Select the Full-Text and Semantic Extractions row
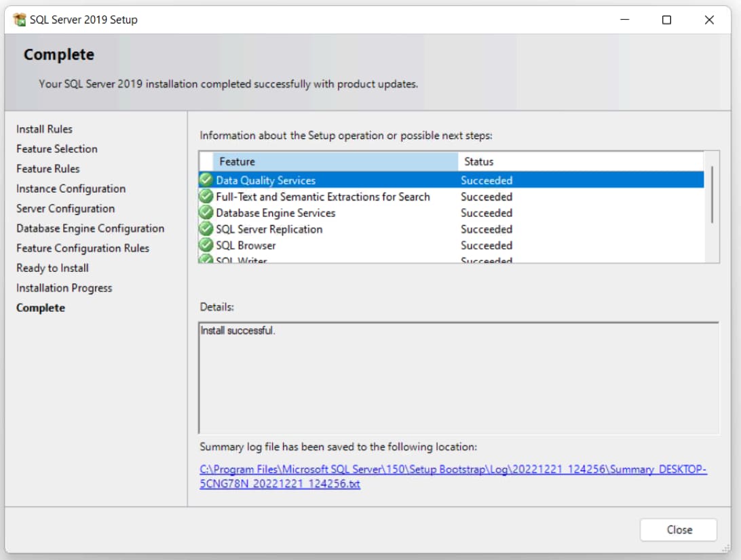The image size is (741, 560). (x=323, y=197)
